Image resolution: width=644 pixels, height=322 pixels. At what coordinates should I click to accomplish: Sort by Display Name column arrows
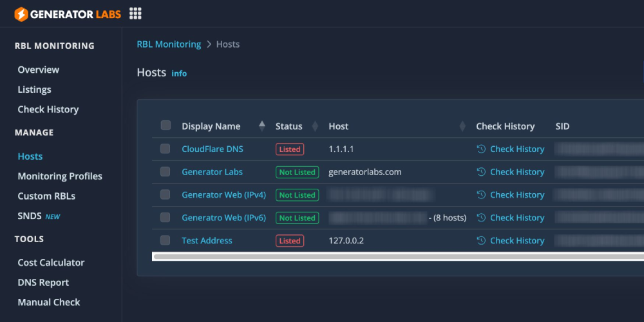point(262,126)
